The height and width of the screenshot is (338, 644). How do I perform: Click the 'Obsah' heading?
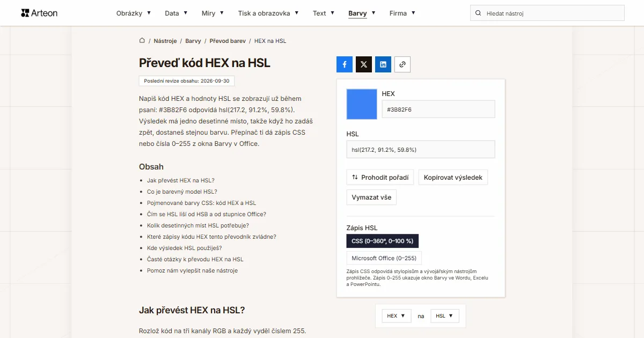tap(151, 167)
